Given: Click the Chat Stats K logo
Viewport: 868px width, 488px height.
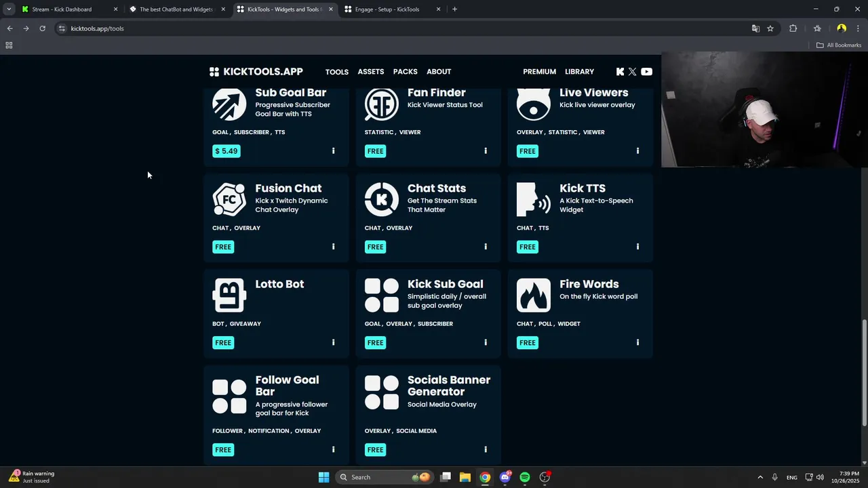Looking at the screenshot, I should [382, 199].
